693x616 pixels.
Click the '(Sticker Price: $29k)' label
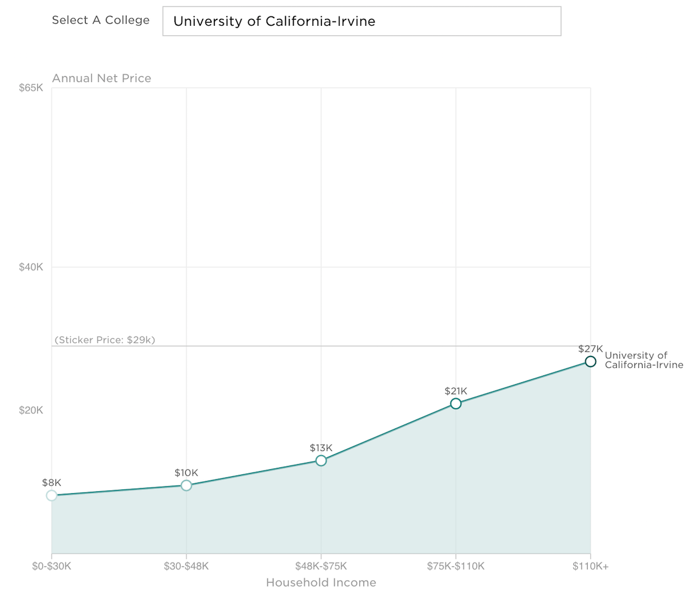pos(105,340)
